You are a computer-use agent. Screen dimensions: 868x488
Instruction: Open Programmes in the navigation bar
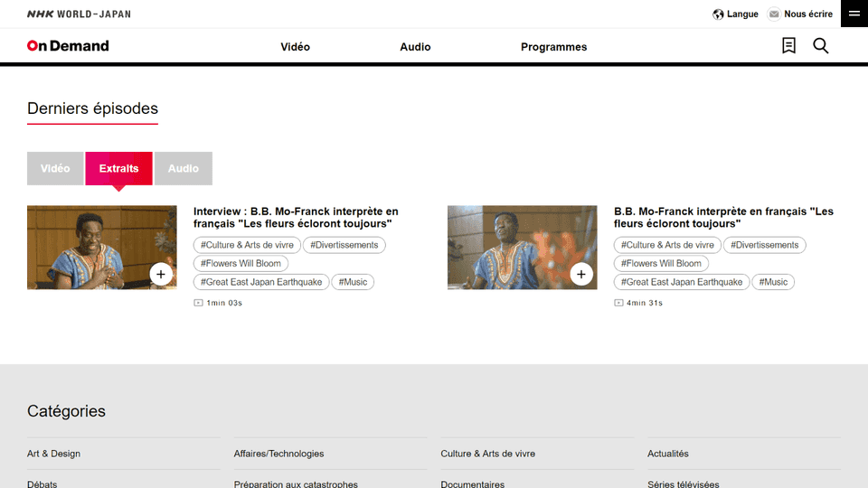pos(553,47)
